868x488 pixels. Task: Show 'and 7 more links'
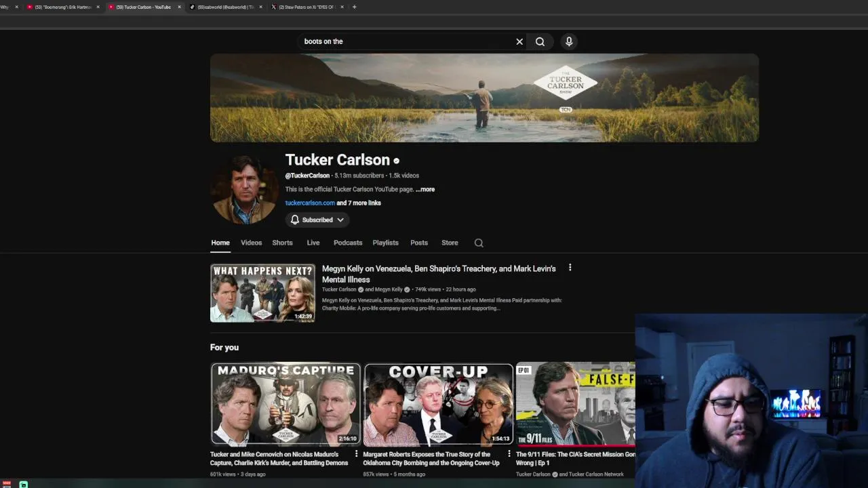(x=359, y=203)
